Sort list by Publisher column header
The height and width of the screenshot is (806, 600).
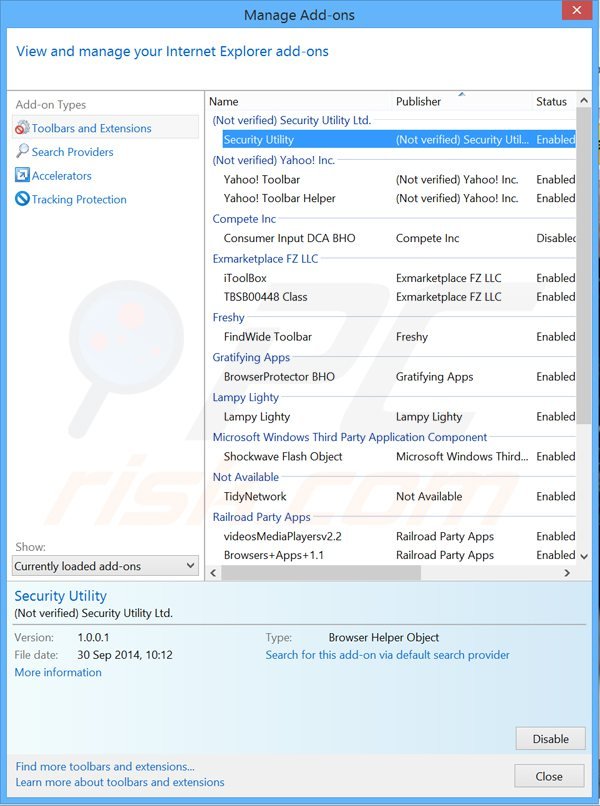click(x=418, y=101)
